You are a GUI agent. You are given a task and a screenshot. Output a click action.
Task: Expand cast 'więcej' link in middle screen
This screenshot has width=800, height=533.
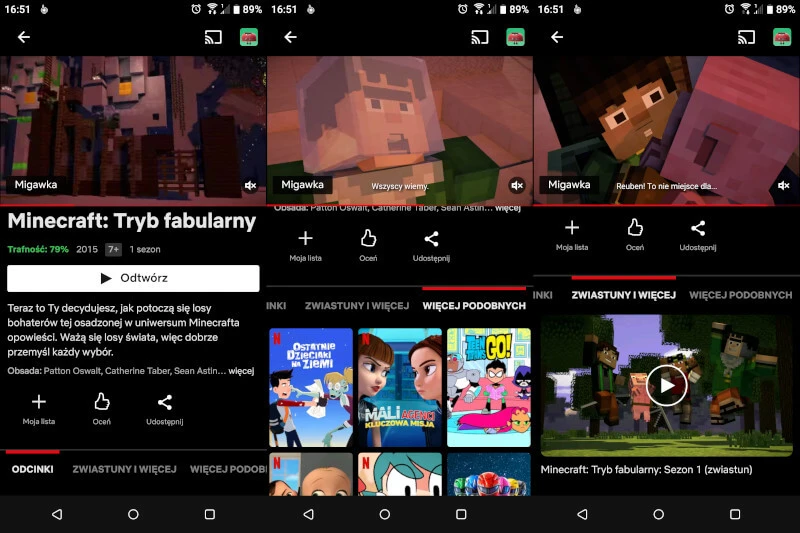coord(508,208)
